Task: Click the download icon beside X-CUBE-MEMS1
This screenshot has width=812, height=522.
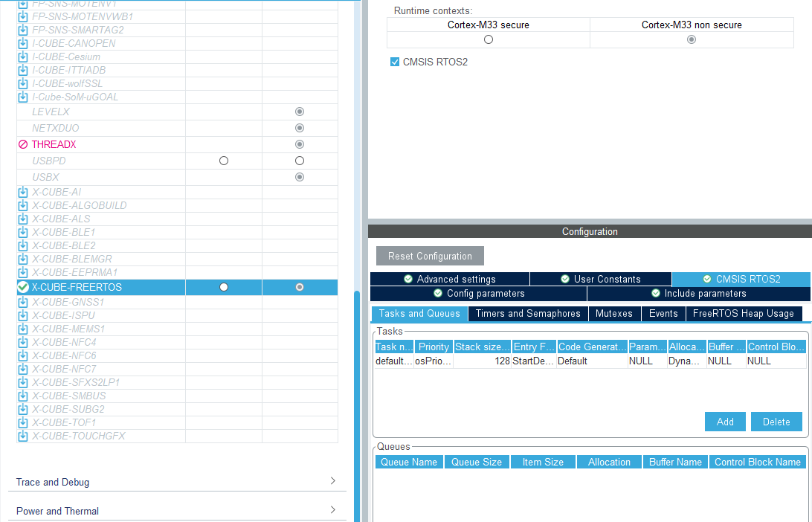Action: pos(22,329)
